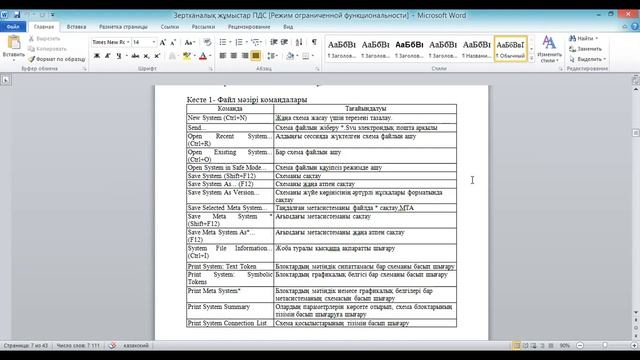Open the Word Help question mark icon
Screen dimensions: 640x360
point(635,27)
